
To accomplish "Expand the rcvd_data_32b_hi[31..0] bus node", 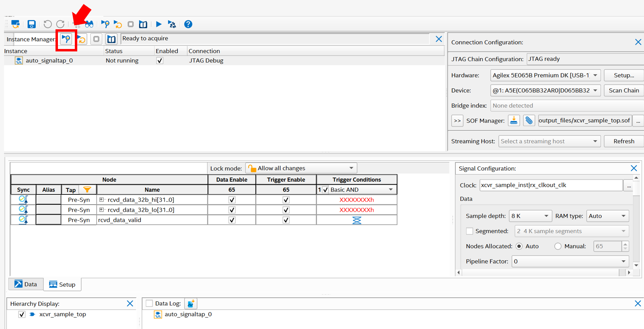I will point(102,200).
